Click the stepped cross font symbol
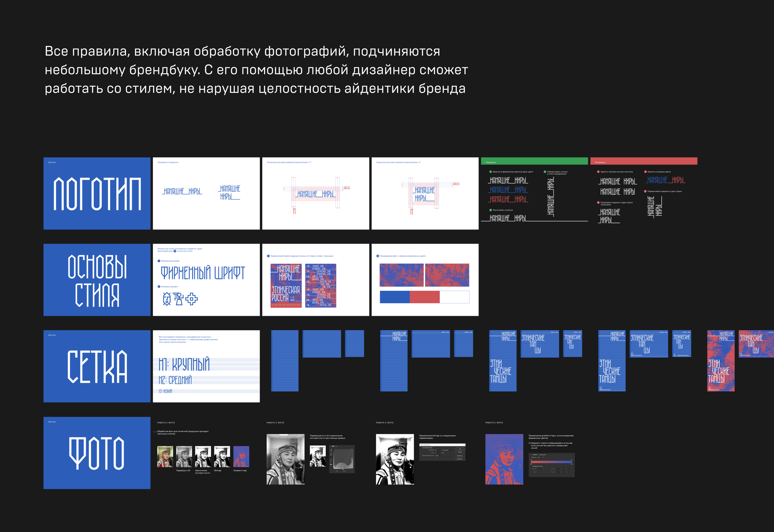 pyautogui.click(x=191, y=299)
